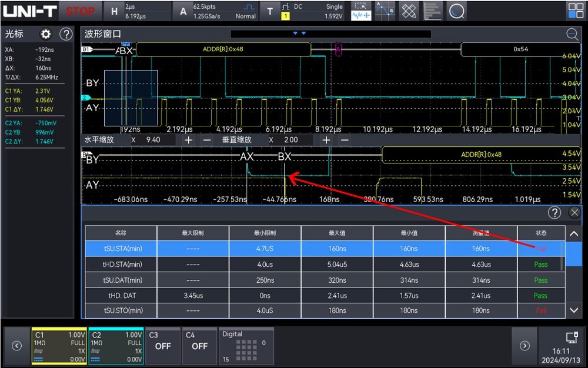Open the cursor settings gear icon

click(x=46, y=34)
